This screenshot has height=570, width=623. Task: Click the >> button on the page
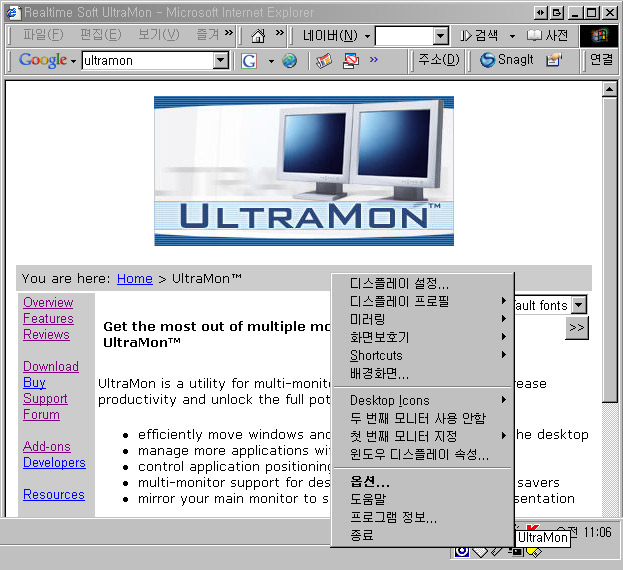[x=577, y=328]
